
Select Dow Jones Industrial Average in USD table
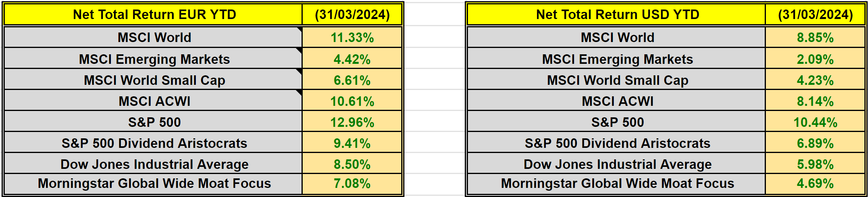click(x=617, y=164)
